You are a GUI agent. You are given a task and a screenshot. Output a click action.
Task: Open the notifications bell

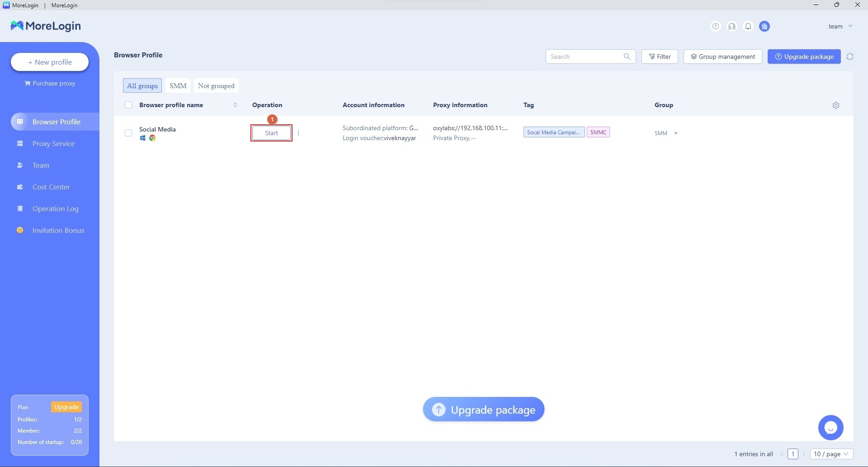click(748, 26)
